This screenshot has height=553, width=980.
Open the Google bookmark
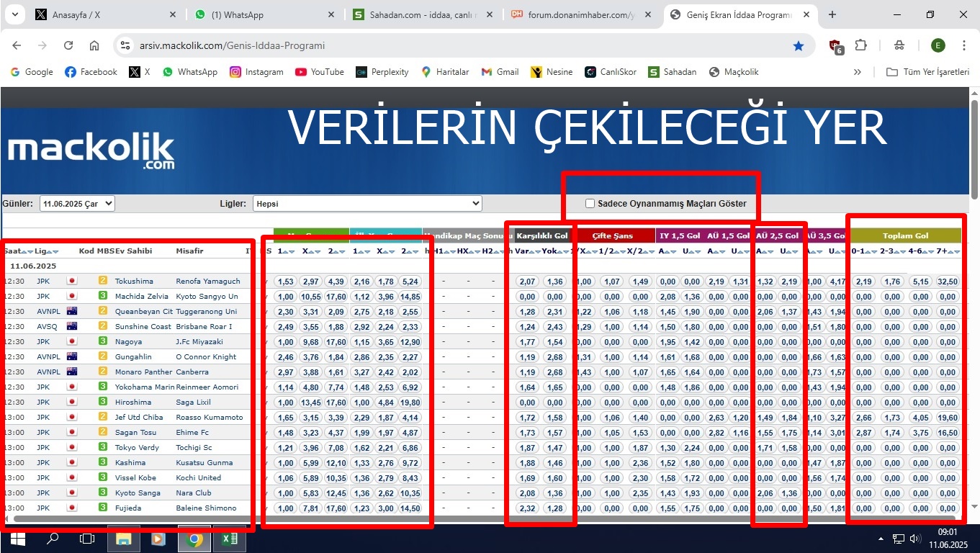point(32,72)
